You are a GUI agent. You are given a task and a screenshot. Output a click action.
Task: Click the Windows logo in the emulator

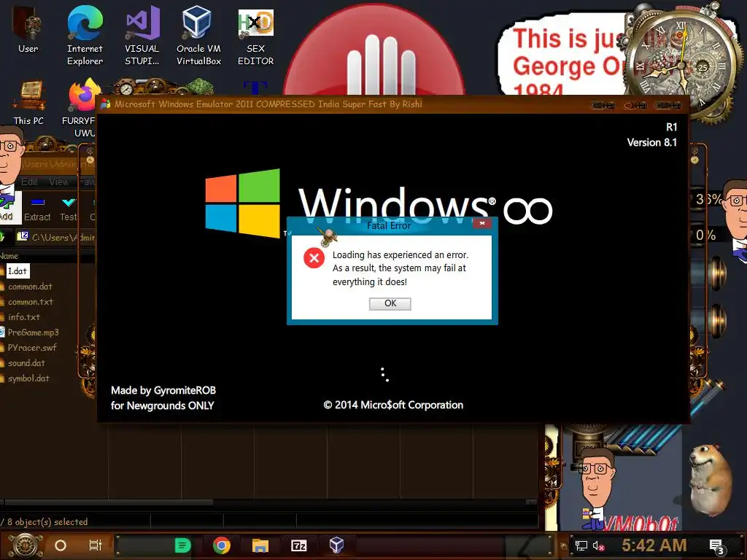(x=242, y=203)
